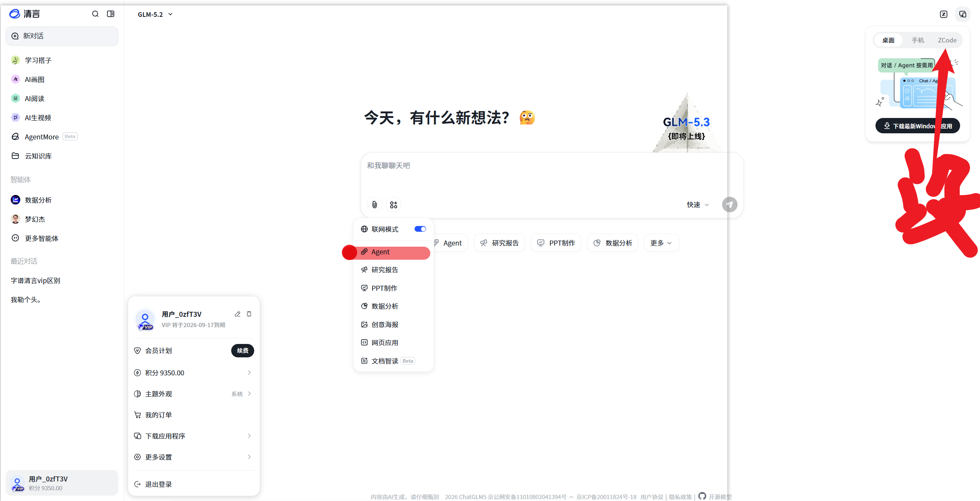Viewport: 980px width, 501px height.
Task: Expand the 积分 9350.00 row
Action: (x=194, y=373)
